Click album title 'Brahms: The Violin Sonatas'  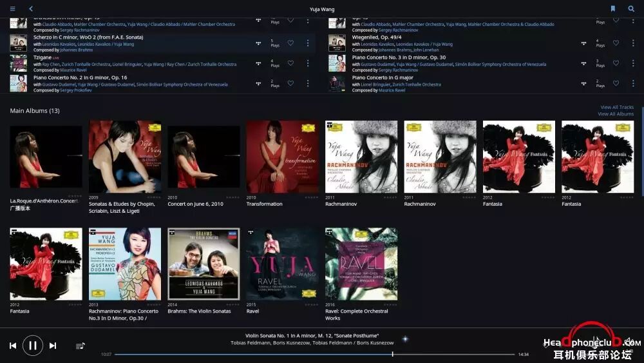(x=199, y=311)
